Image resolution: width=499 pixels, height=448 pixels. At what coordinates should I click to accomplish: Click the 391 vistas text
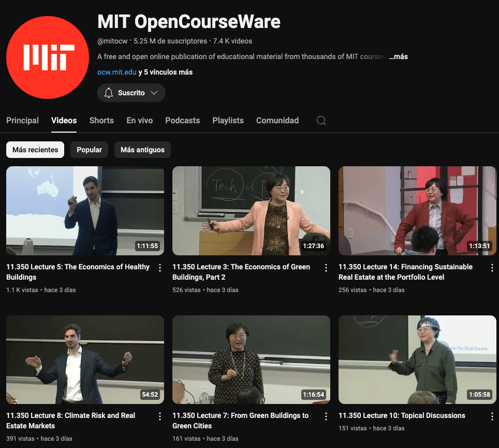20,439
